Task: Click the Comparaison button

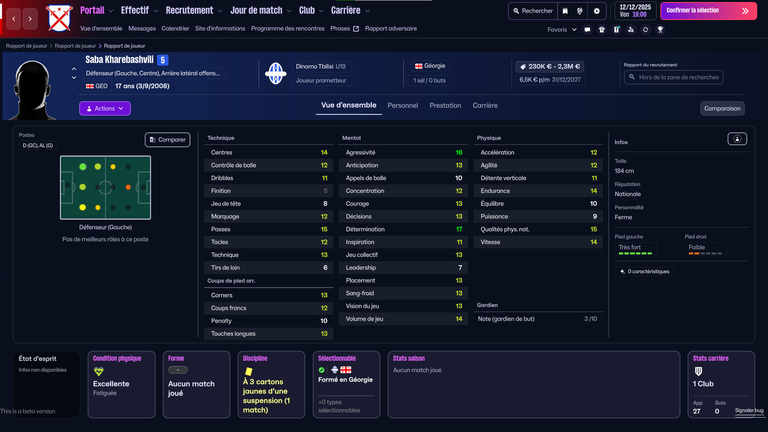Action: (x=722, y=108)
